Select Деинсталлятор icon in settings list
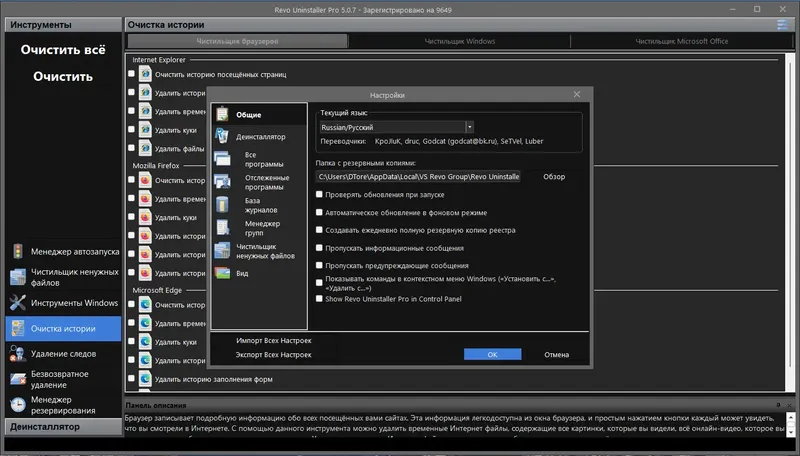 [x=222, y=136]
